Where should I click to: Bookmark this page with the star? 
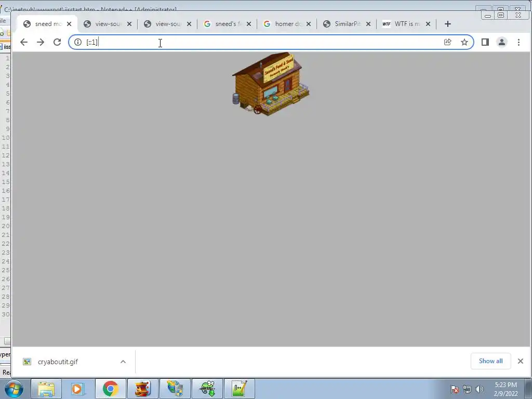(x=464, y=42)
